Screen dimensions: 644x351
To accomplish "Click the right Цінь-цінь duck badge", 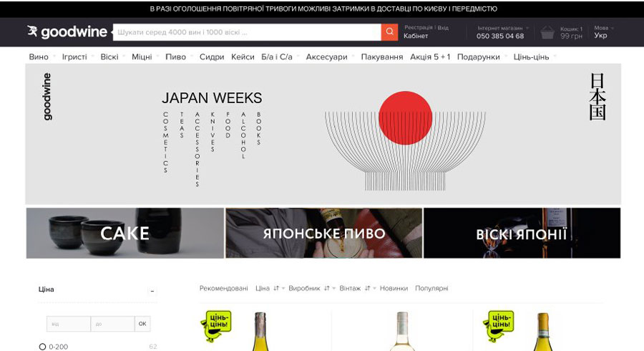I will (499, 326).
